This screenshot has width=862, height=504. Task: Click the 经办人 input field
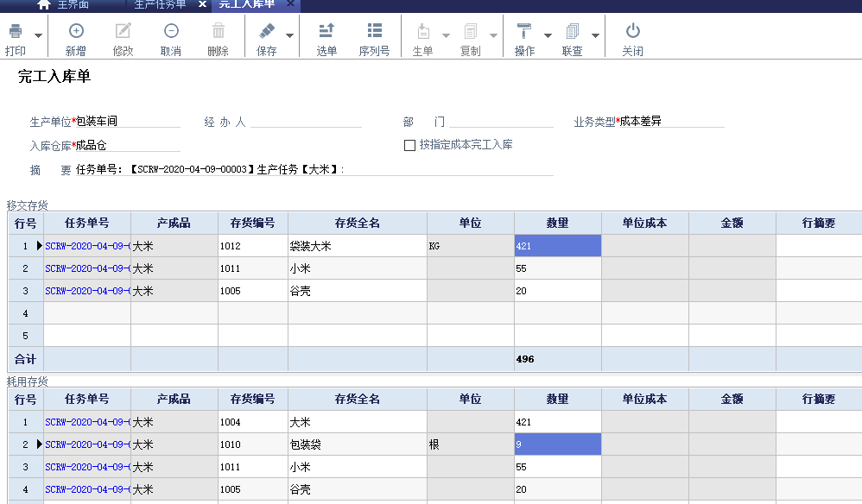pyautogui.click(x=306, y=122)
